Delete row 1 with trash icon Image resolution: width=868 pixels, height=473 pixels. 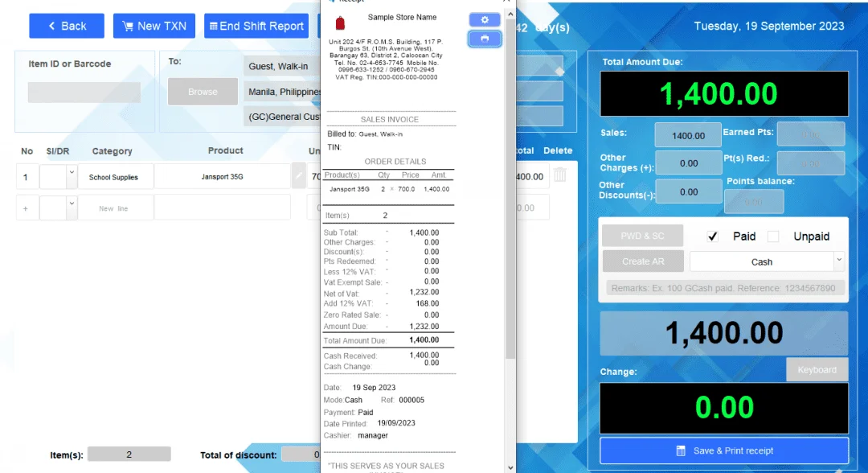coord(560,175)
